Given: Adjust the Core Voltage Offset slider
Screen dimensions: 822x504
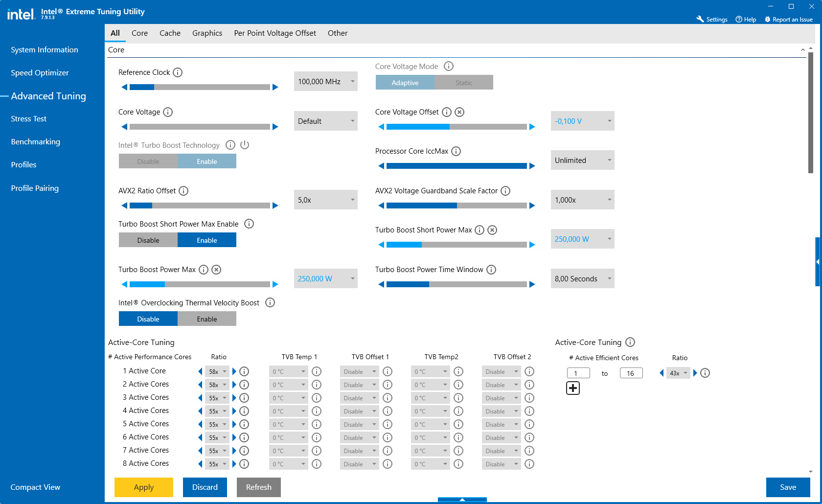Looking at the screenshot, I should [x=457, y=127].
